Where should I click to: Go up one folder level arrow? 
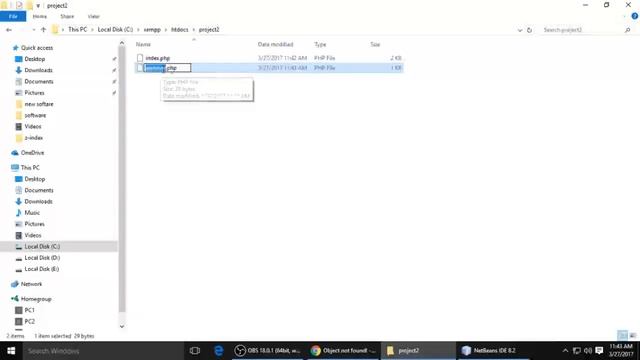(x=43, y=30)
